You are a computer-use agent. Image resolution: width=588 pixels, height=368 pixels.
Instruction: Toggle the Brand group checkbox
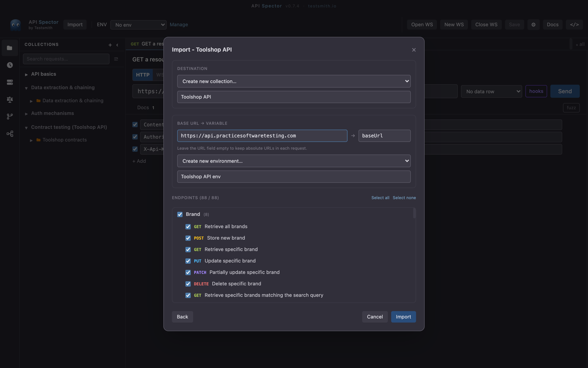coord(180,214)
